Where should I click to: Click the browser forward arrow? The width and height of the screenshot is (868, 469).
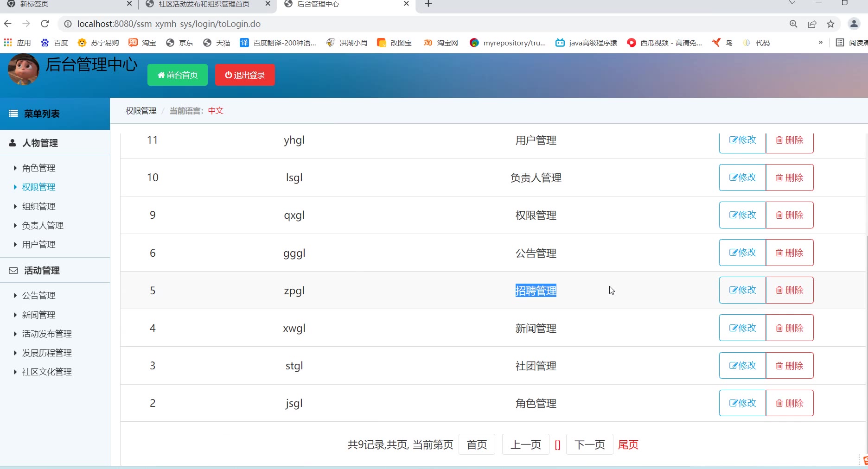[26, 24]
